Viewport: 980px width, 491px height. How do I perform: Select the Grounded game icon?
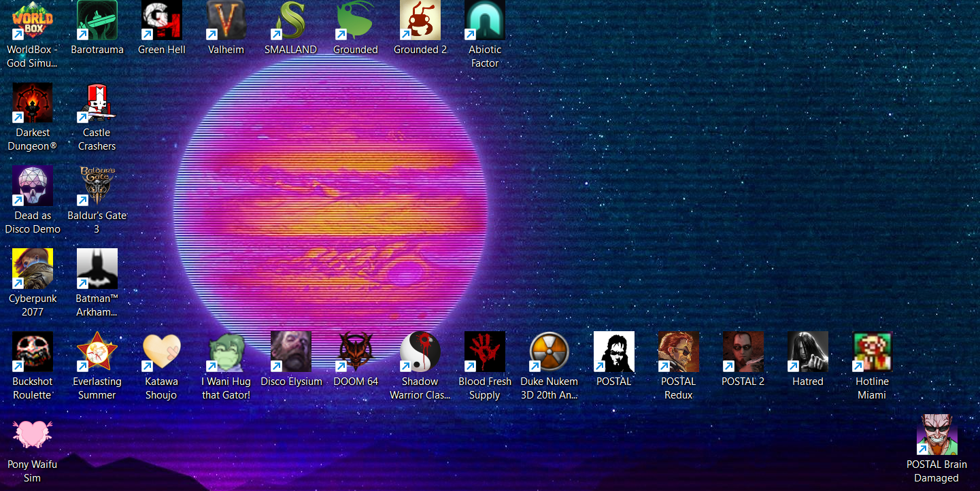pos(356,20)
